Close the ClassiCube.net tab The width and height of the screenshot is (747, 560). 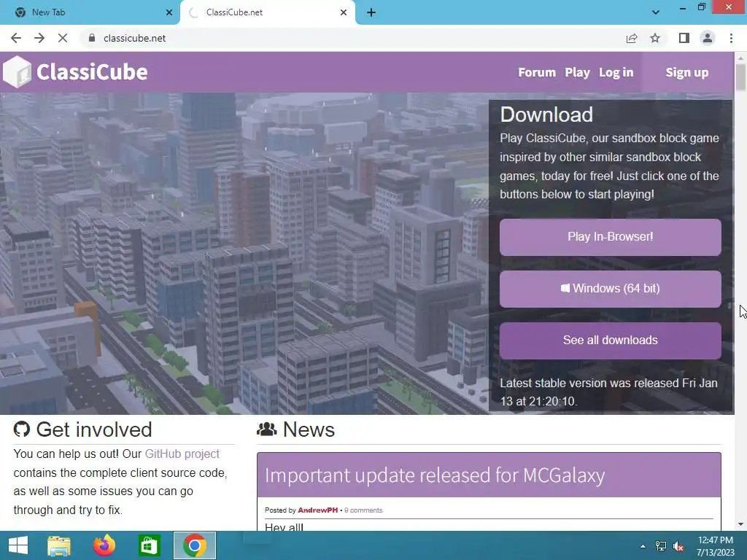[344, 12]
